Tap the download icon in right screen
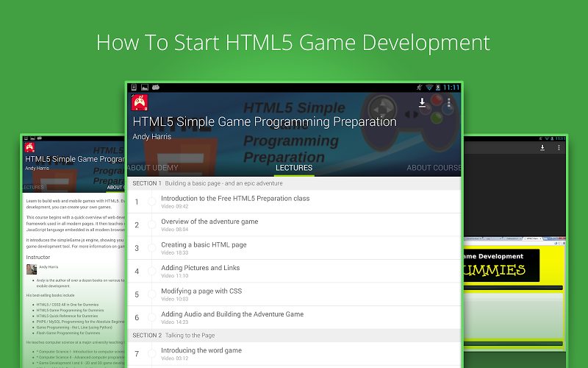The image size is (588, 368). click(x=542, y=148)
